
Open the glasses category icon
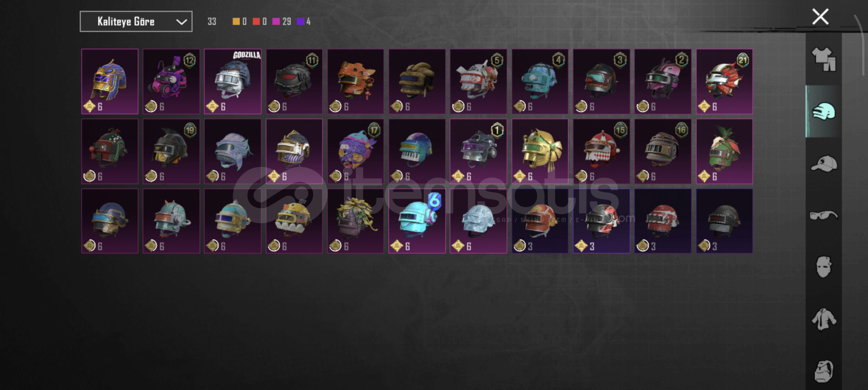tap(824, 216)
